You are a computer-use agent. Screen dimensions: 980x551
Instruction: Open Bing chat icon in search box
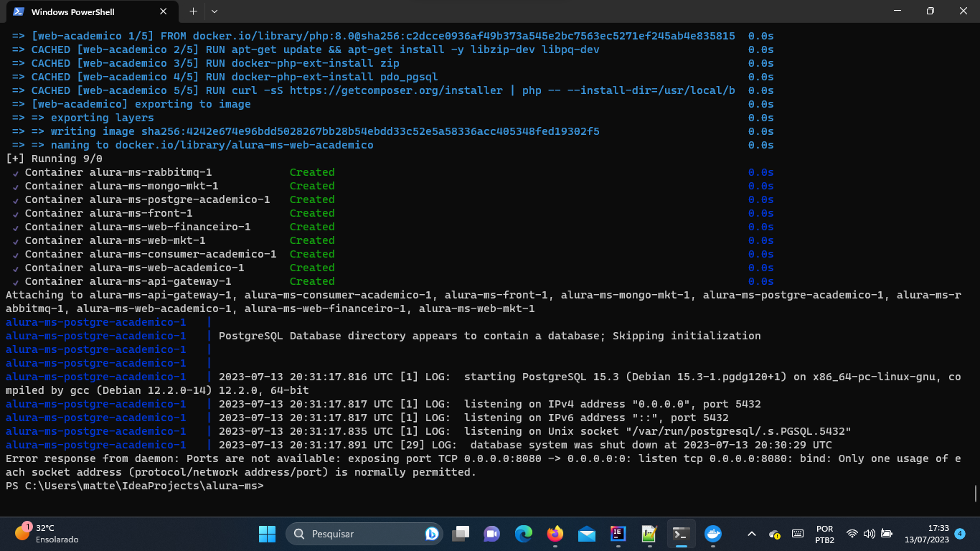click(432, 534)
